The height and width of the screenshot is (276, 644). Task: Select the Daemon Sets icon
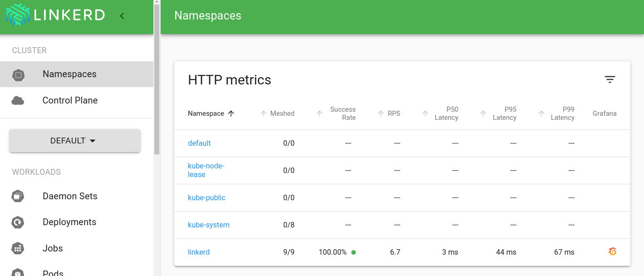tap(18, 196)
